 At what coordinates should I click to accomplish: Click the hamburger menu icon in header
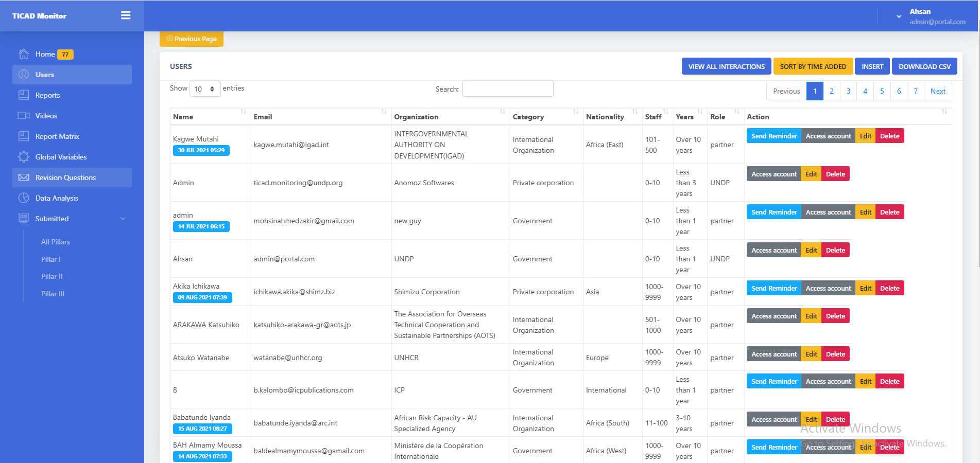pyautogui.click(x=125, y=15)
